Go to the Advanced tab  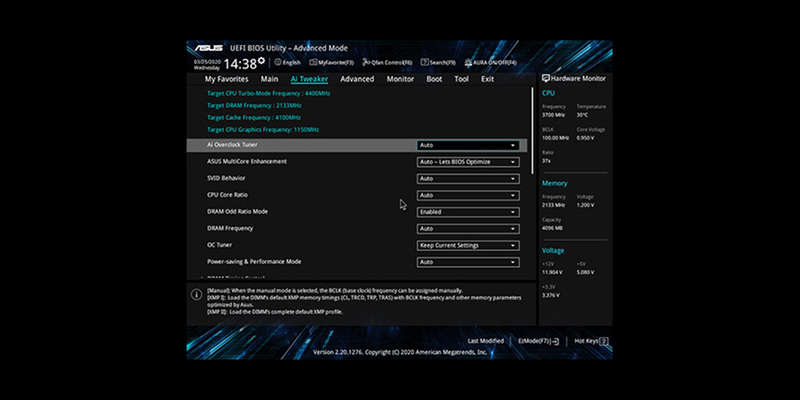(x=357, y=79)
